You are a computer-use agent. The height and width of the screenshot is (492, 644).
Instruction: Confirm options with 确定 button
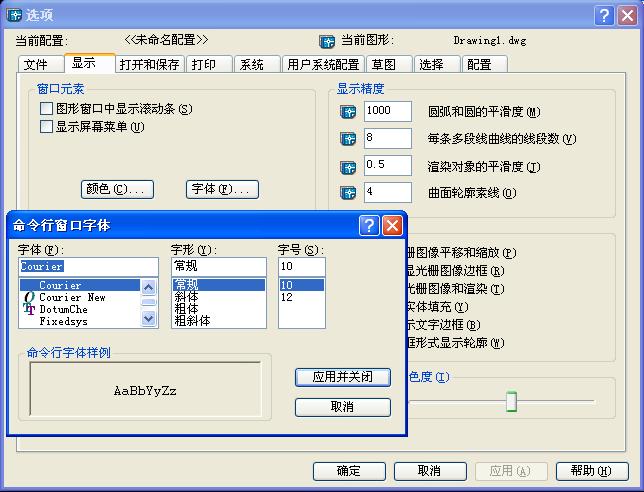349,471
